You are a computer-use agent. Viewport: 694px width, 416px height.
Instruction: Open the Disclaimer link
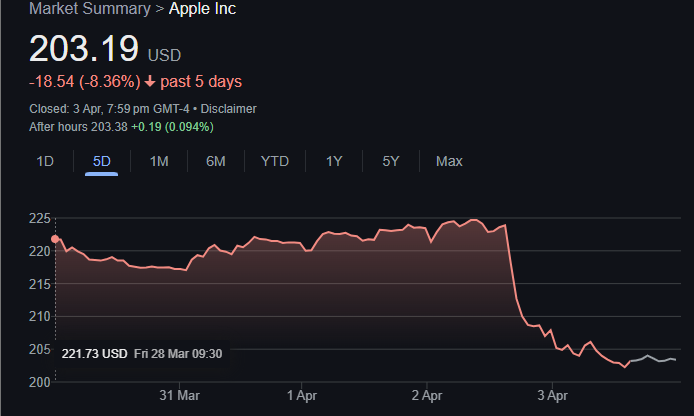click(x=228, y=108)
